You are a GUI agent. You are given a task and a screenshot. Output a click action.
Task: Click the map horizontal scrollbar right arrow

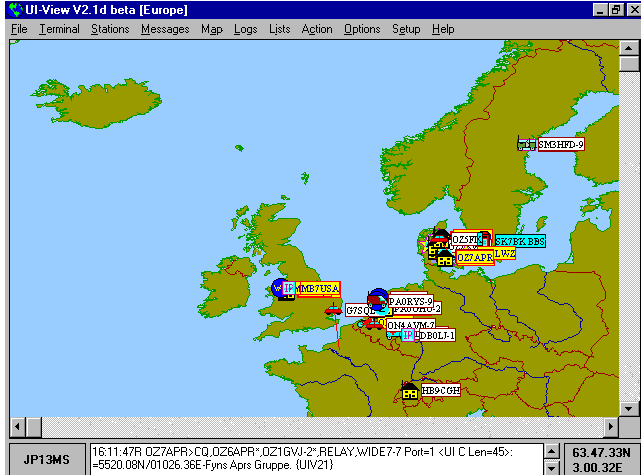coord(611,427)
